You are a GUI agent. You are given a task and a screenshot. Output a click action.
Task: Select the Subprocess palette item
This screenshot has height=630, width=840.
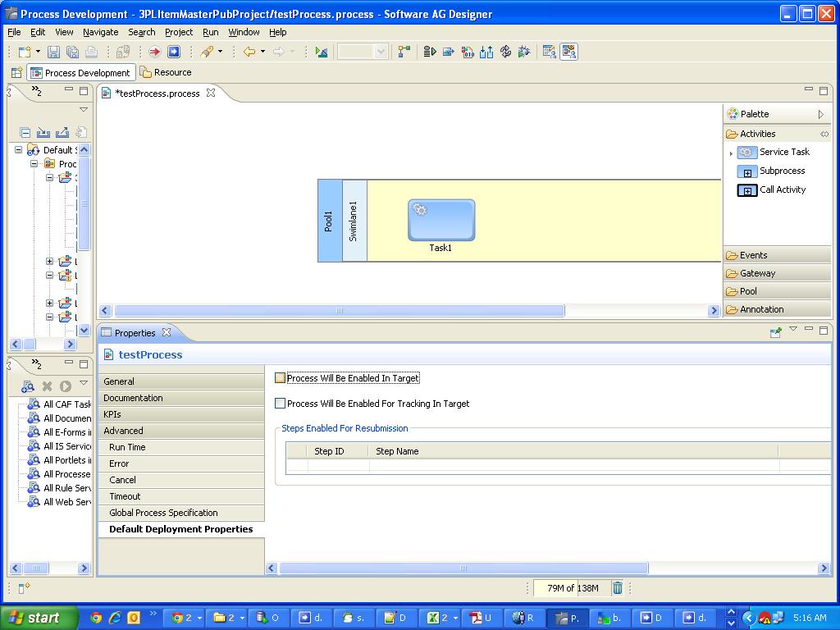click(771, 171)
